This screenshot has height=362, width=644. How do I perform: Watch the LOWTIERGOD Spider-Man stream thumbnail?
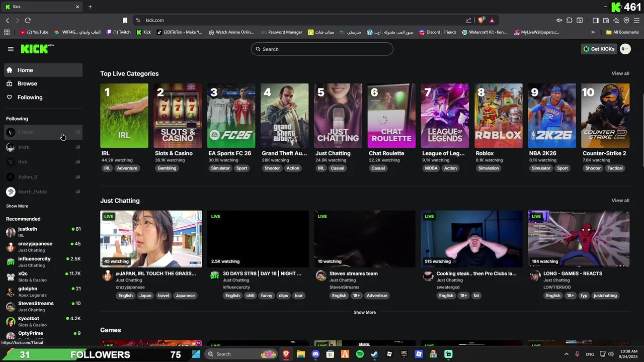(x=579, y=239)
